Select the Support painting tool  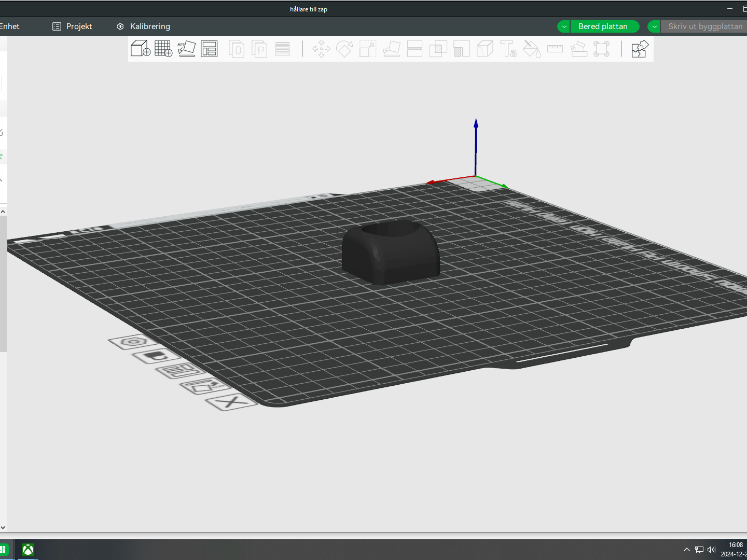461,49
